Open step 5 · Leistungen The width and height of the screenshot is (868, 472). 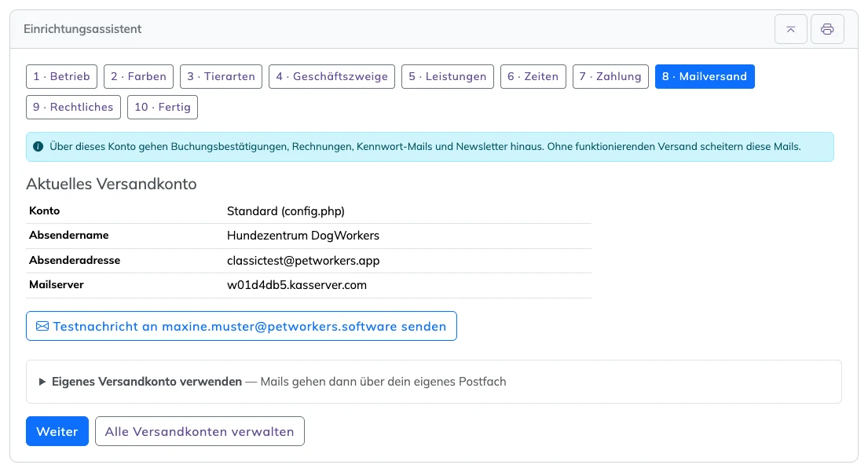pyautogui.click(x=447, y=76)
